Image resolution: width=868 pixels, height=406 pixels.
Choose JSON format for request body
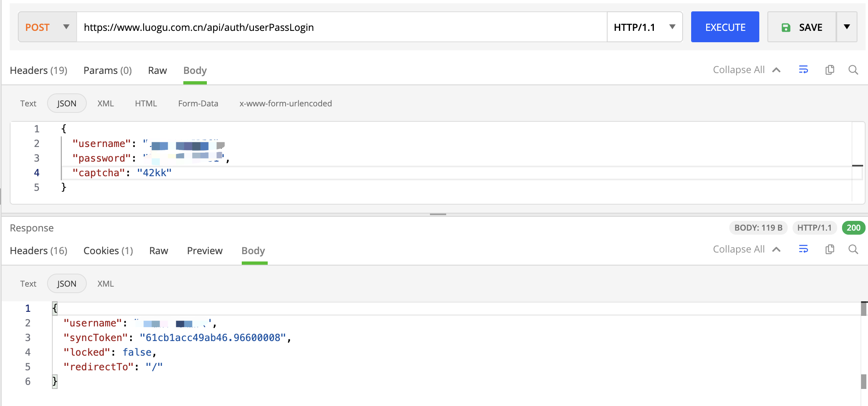point(67,104)
